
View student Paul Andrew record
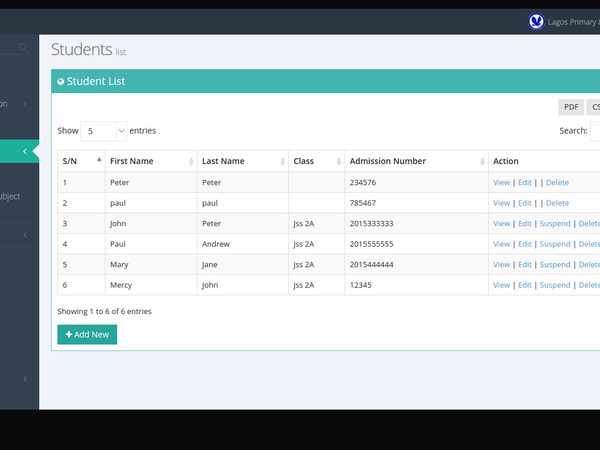pos(501,244)
